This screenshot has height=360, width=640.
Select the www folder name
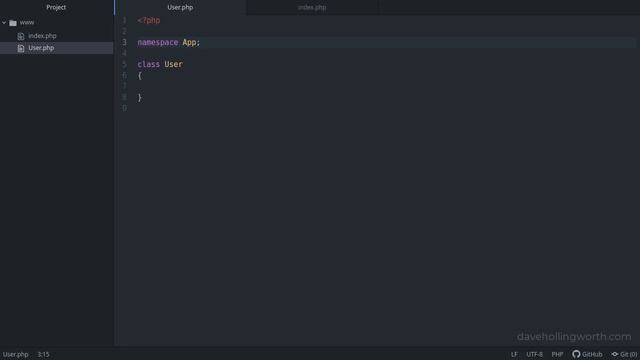[27, 23]
